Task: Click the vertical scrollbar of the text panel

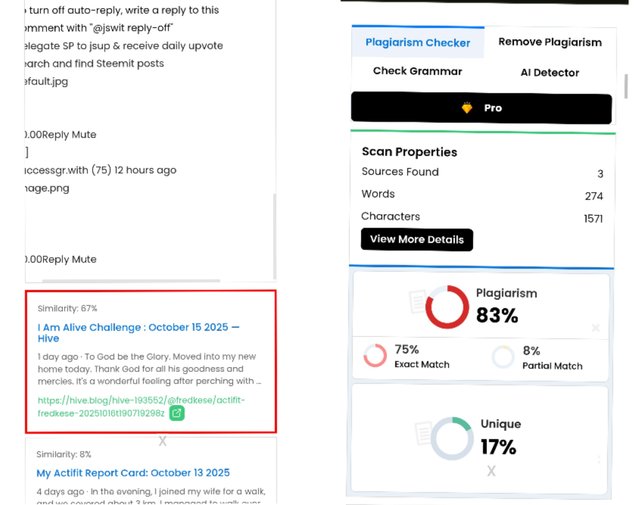Action: pyautogui.click(x=274, y=230)
